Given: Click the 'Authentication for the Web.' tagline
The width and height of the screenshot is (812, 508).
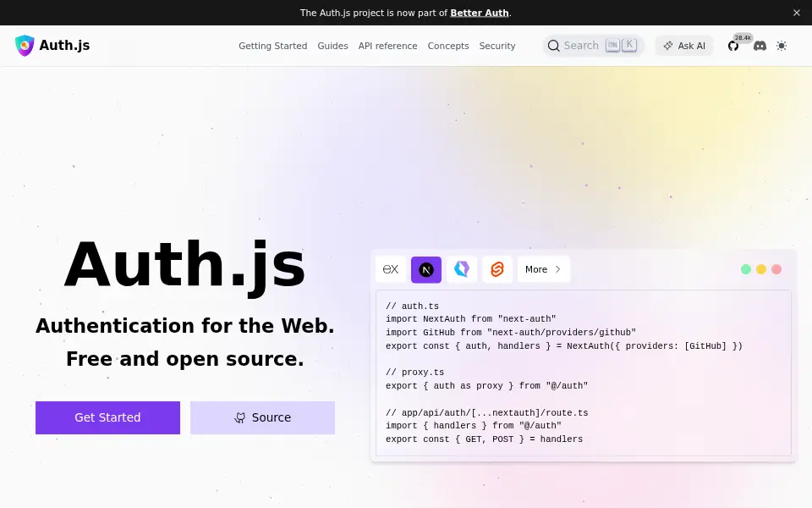Looking at the screenshot, I should point(185,326).
